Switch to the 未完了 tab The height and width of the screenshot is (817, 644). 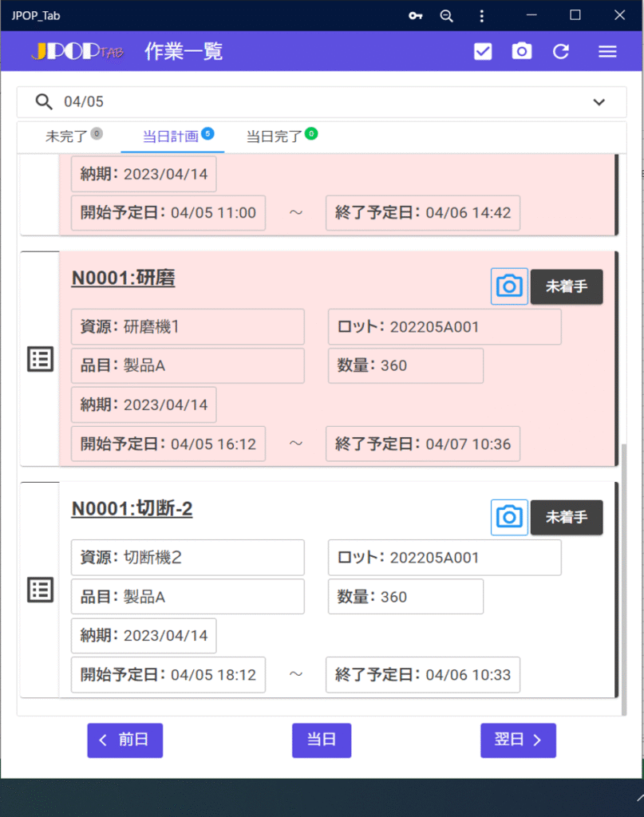coord(68,136)
